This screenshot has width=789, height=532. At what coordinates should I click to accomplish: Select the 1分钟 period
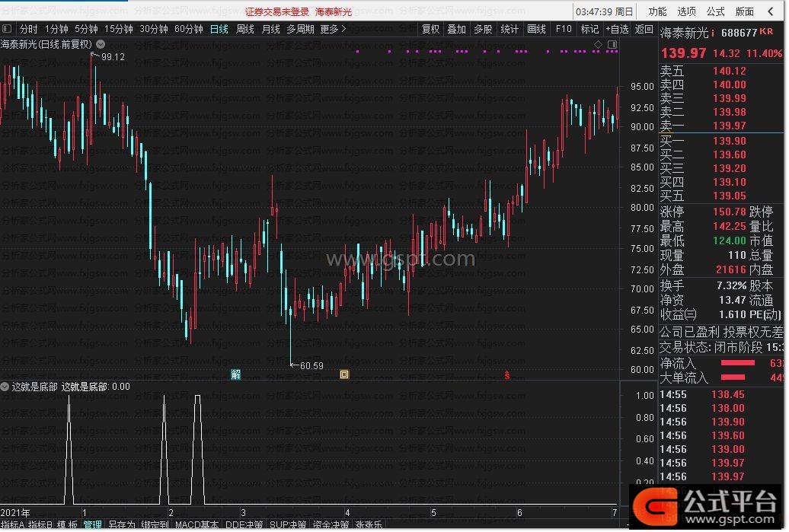click(56, 29)
